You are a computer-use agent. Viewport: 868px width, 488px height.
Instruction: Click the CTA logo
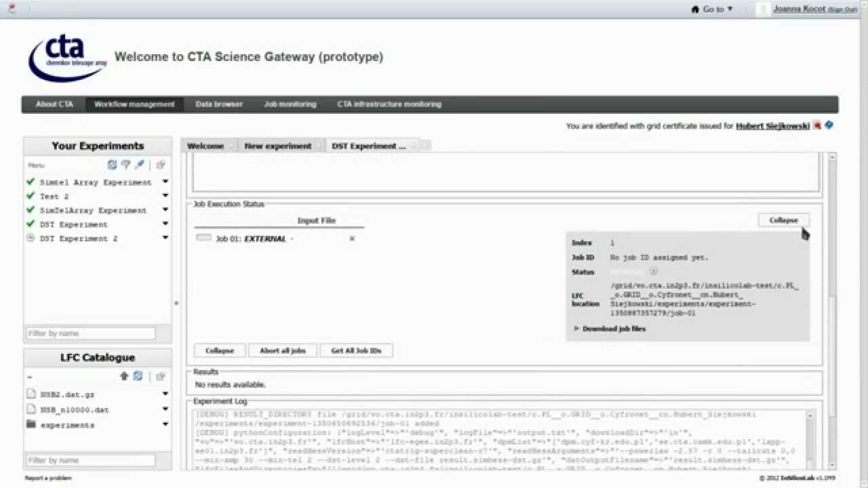[x=67, y=58]
